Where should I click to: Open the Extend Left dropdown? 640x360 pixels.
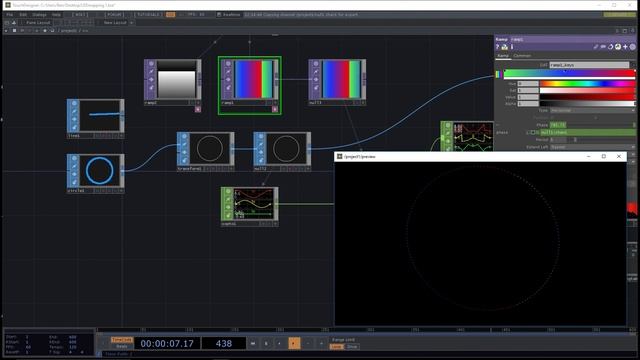pyautogui.click(x=593, y=147)
